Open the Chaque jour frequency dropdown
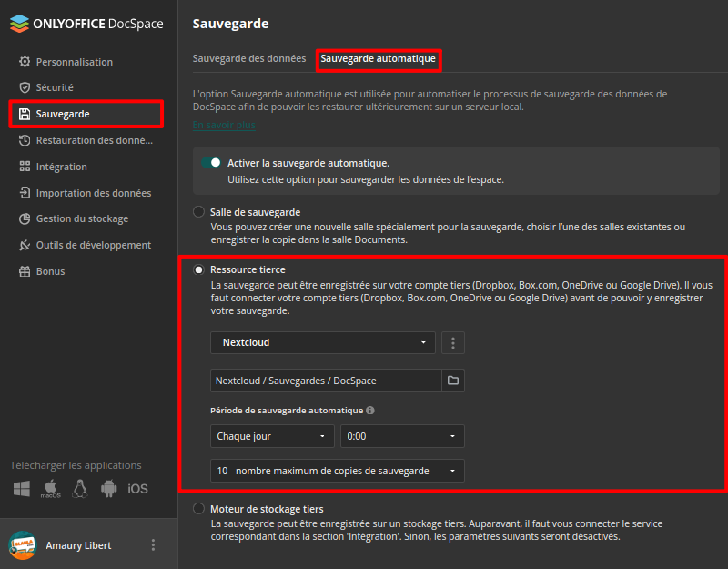Image resolution: width=728 pixels, height=569 pixels. click(x=271, y=436)
